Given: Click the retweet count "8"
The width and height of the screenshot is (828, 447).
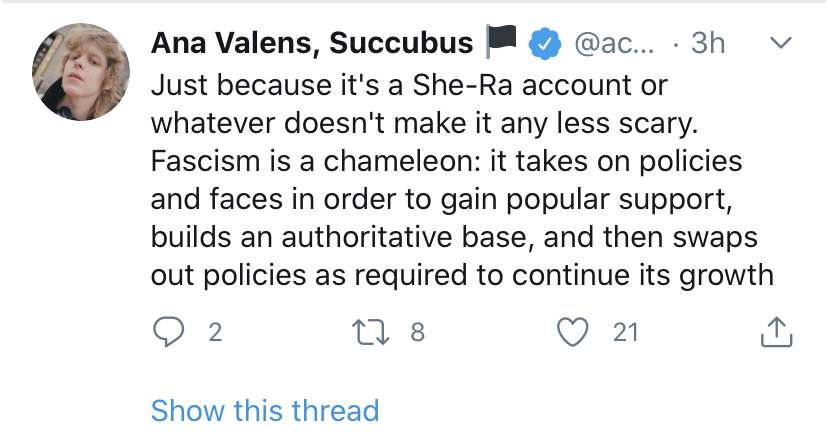Looking at the screenshot, I should [418, 333].
